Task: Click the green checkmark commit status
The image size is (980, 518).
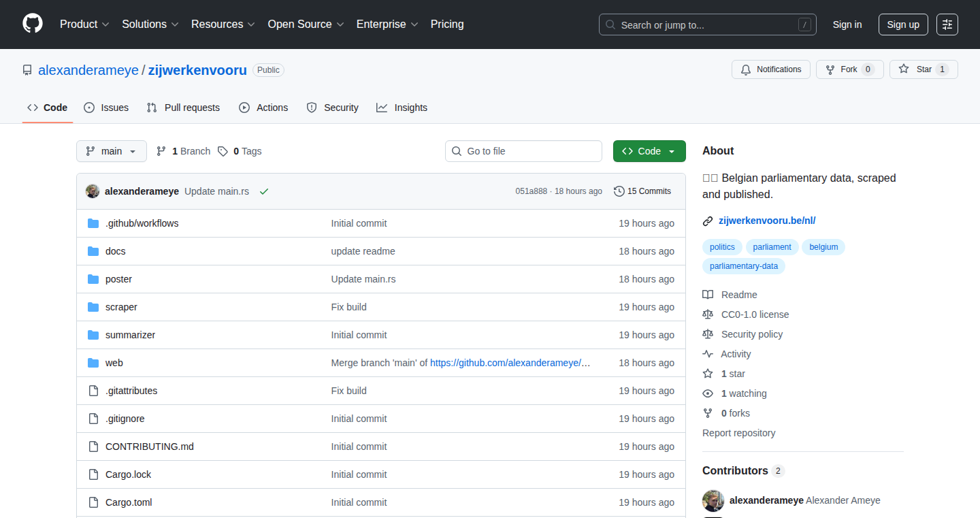Action: click(x=264, y=191)
